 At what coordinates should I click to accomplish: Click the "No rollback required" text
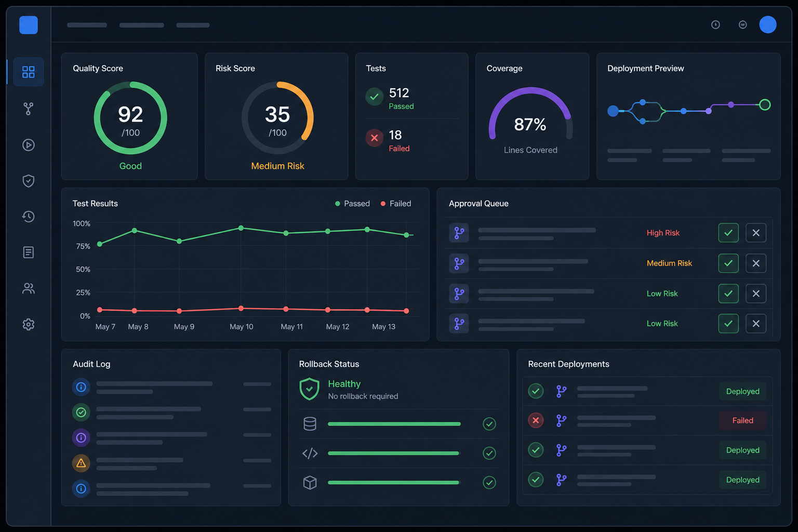point(363,396)
